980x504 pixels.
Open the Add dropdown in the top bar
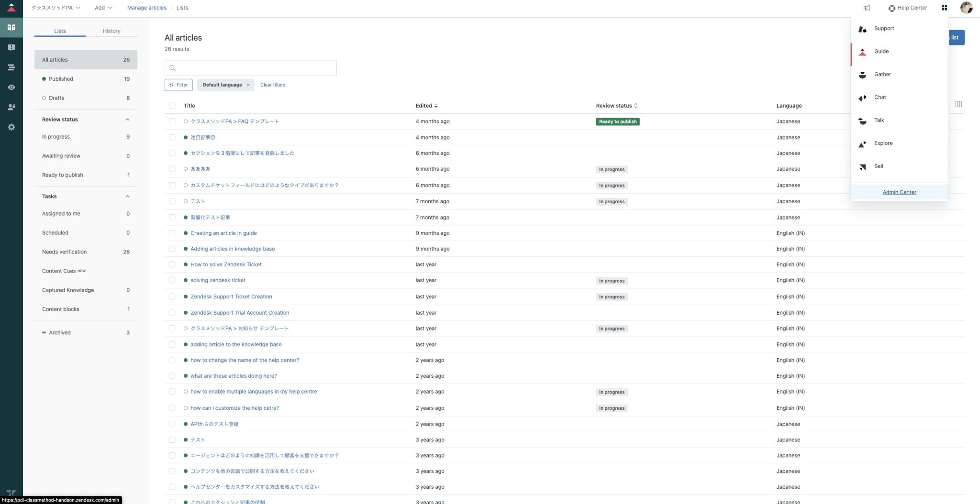tap(102, 8)
